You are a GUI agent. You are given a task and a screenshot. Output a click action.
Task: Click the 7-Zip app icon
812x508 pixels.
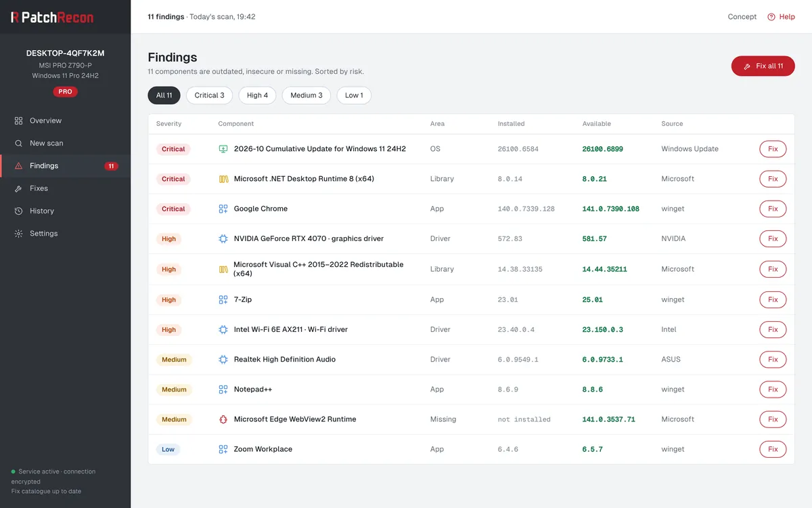(x=223, y=299)
